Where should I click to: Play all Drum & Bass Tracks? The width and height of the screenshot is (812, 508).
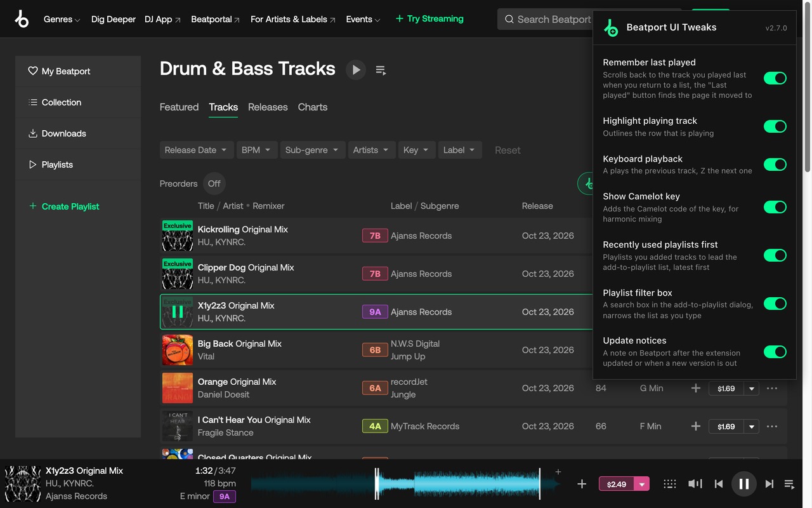pos(356,70)
